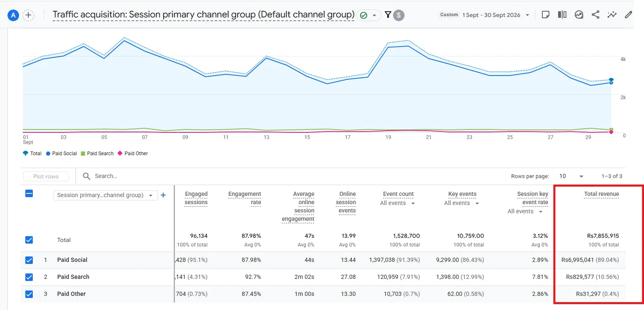Open the annotations note icon

[546, 15]
